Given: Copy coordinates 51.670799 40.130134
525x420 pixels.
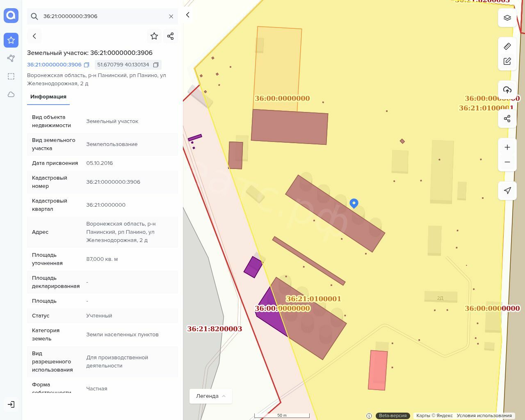Looking at the screenshot, I should point(156,65).
